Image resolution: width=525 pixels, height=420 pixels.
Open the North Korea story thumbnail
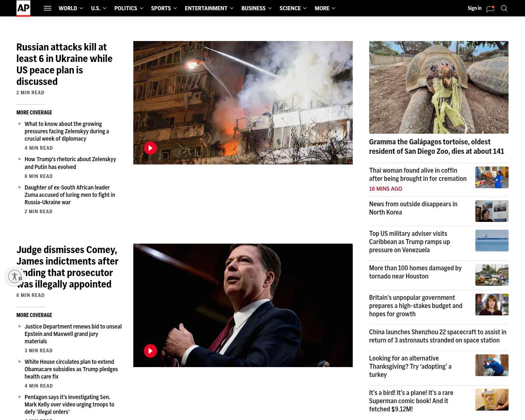point(492,211)
